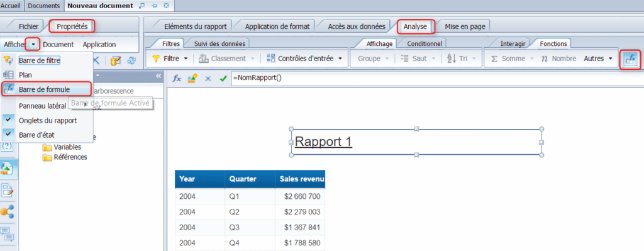Switch to the Fichier tab
644x251 pixels.
[x=28, y=26]
